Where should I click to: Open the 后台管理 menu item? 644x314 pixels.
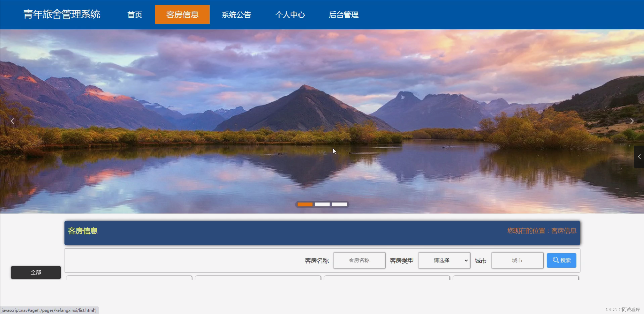343,15
